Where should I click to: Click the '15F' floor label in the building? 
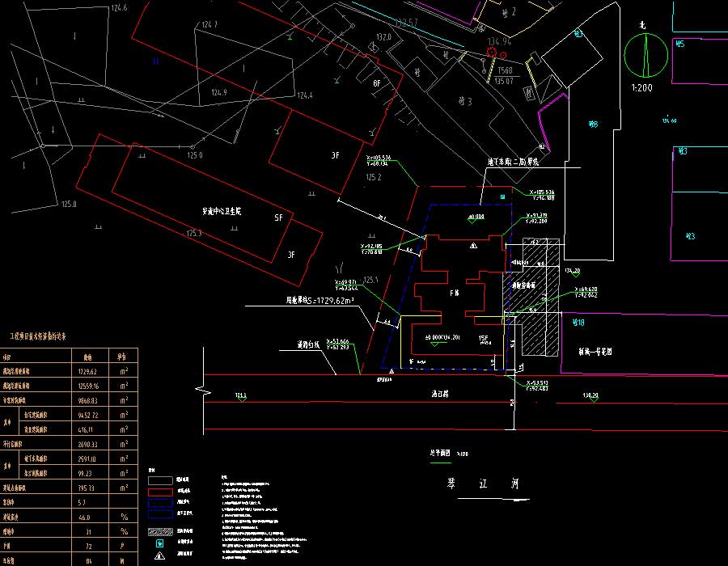tap(484, 338)
